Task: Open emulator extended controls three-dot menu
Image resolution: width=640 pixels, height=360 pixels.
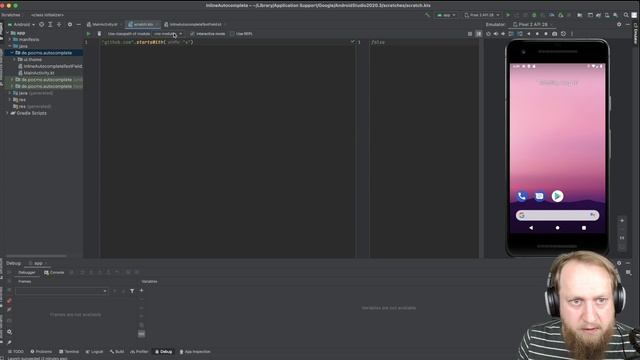Action: 572,34
